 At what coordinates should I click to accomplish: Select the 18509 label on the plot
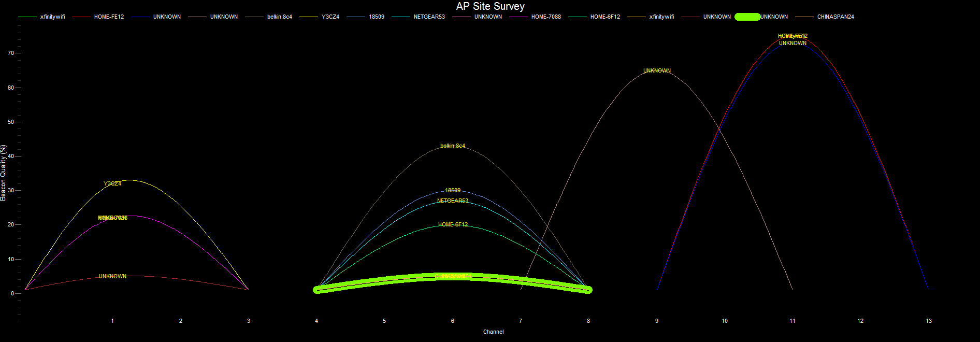[453, 190]
